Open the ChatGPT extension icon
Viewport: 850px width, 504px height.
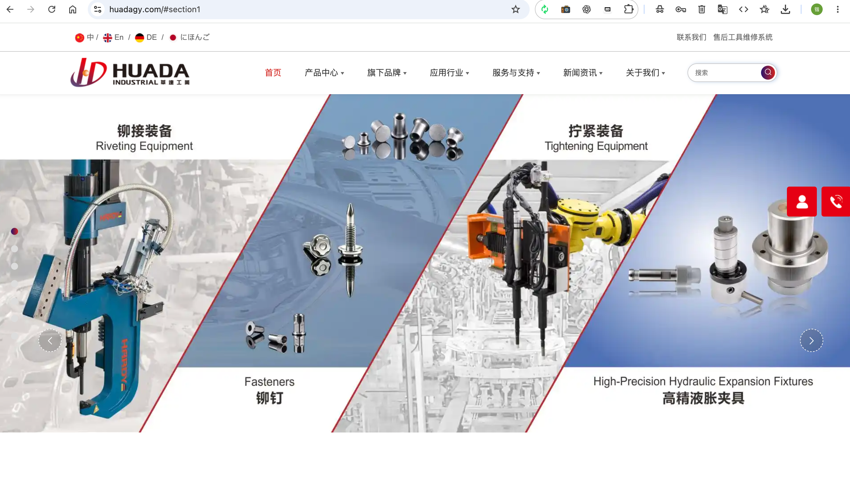(x=586, y=9)
